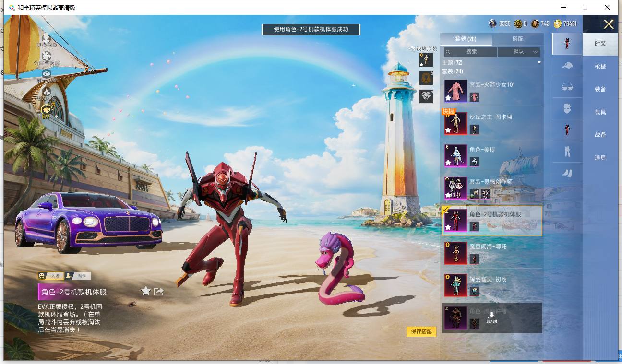Open the glasses accessory category
This screenshot has height=364, width=622.
[567, 87]
